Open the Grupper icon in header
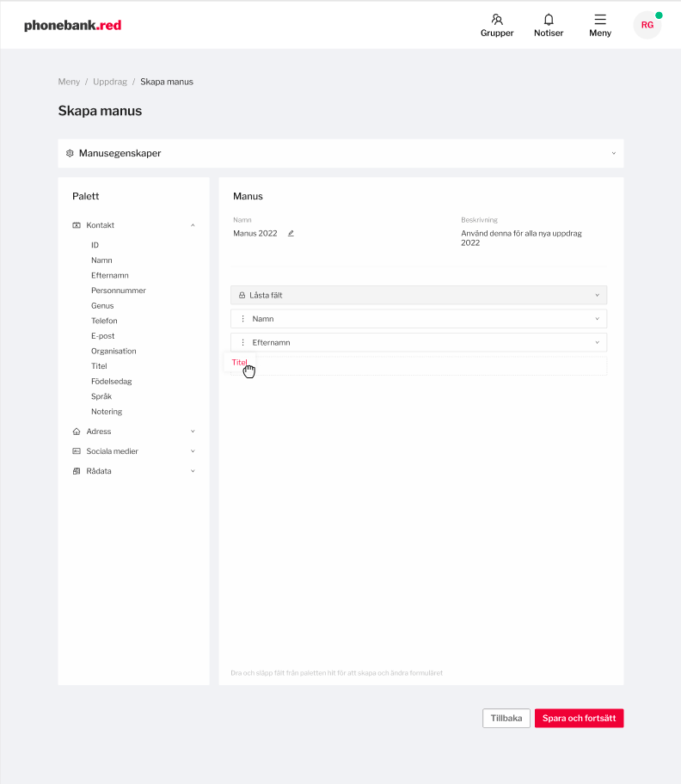This screenshot has height=784, width=681. click(x=497, y=19)
